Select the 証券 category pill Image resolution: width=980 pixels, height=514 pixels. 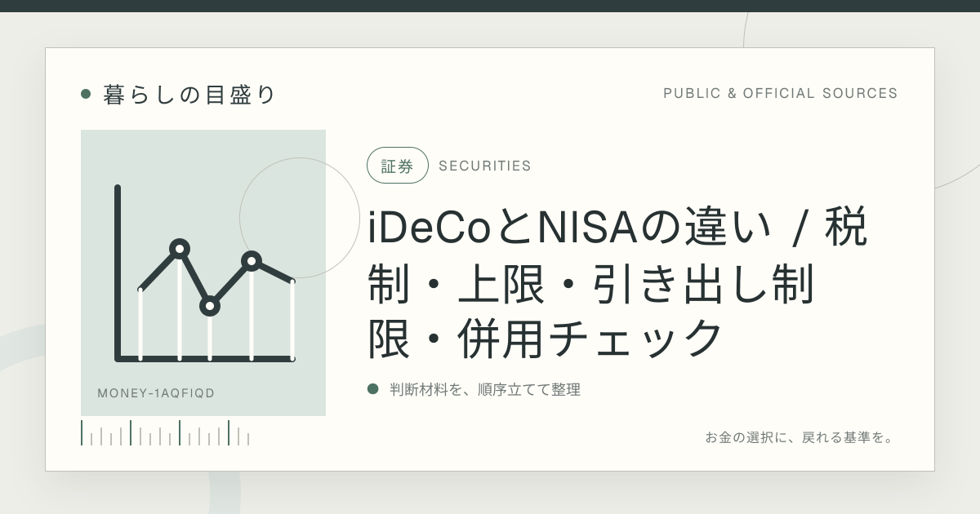pyautogui.click(x=398, y=166)
